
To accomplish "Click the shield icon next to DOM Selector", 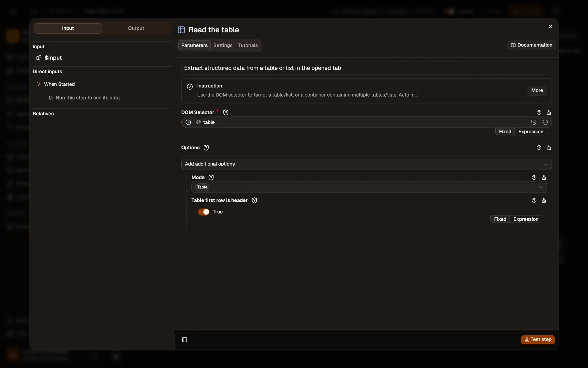I will click(226, 112).
